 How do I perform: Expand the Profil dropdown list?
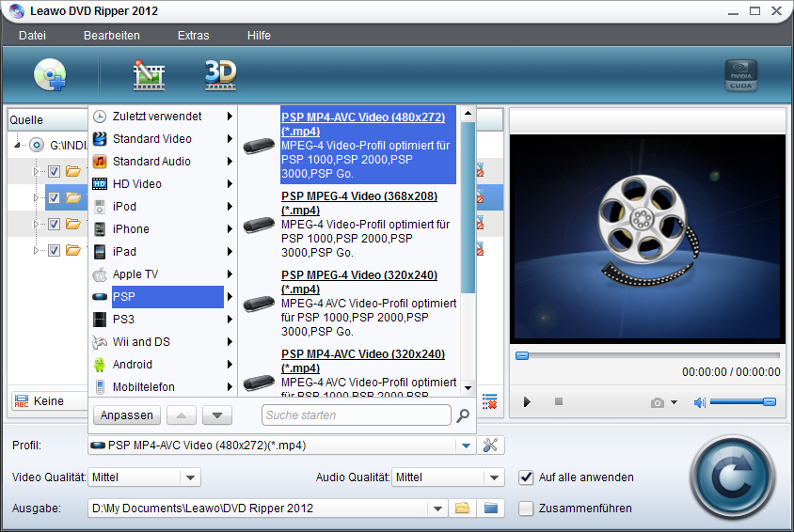point(466,446)
